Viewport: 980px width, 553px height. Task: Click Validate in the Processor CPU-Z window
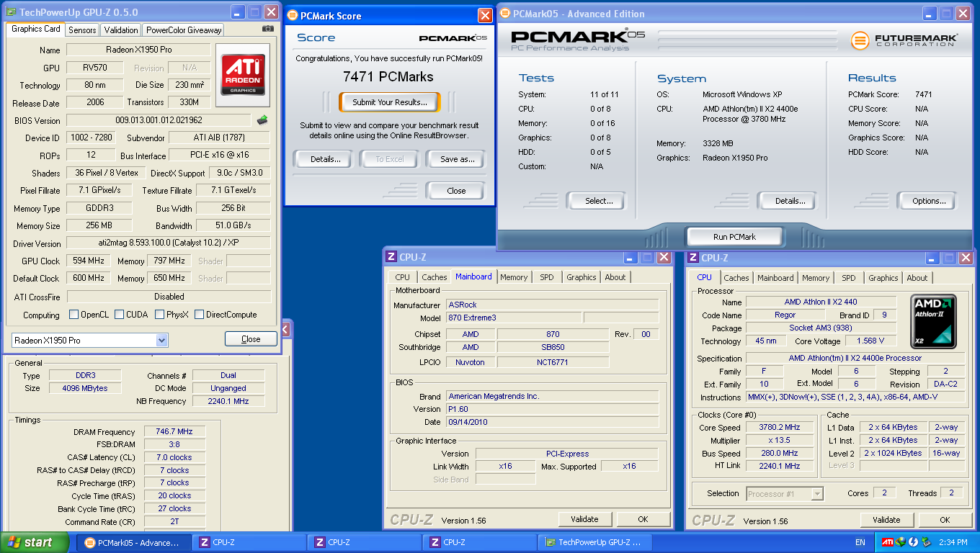886,520
